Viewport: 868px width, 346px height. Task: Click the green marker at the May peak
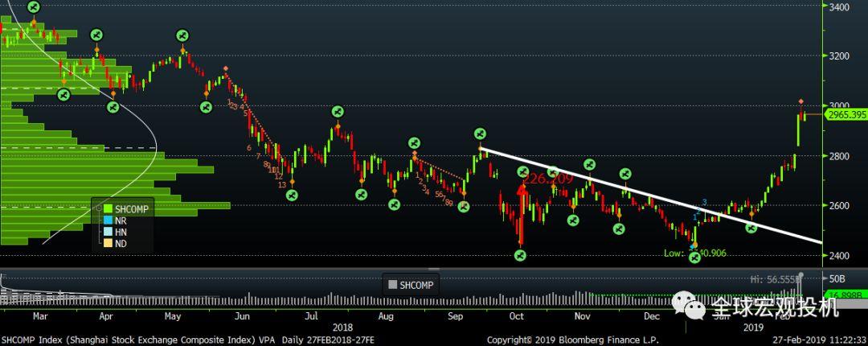182,35
